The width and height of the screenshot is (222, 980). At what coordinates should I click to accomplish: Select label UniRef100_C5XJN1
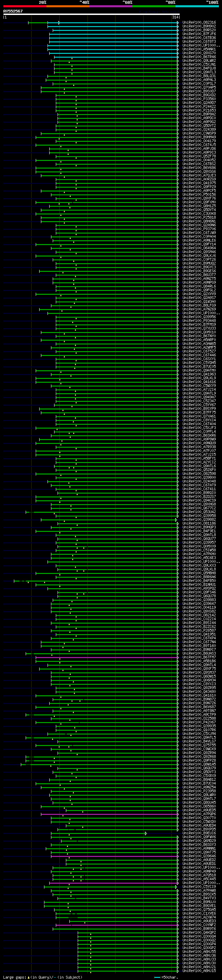[199, 64]
